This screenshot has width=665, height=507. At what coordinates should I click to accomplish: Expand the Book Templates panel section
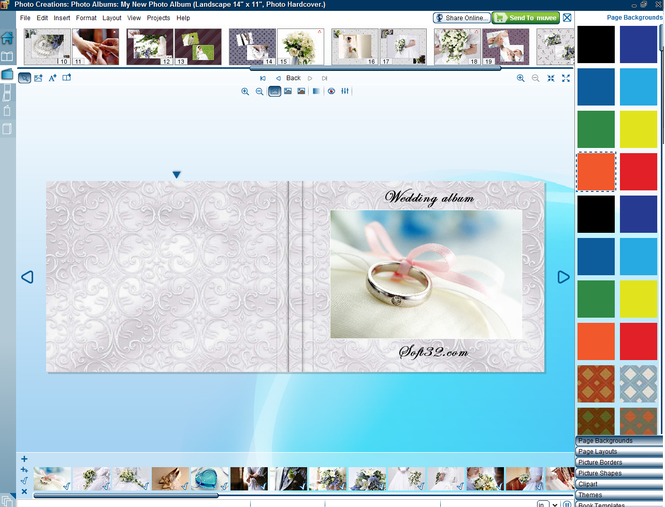pyautogui.click(x=619, y=504)
